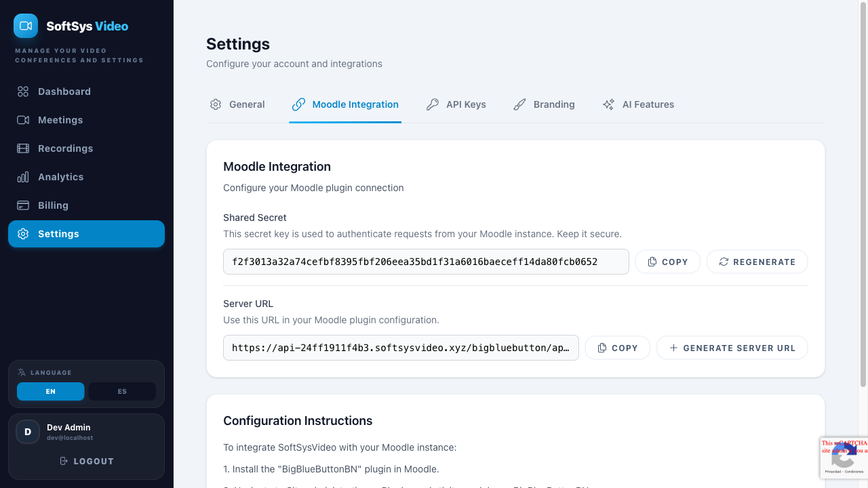Click the Branding brush icon

[519, 104]
